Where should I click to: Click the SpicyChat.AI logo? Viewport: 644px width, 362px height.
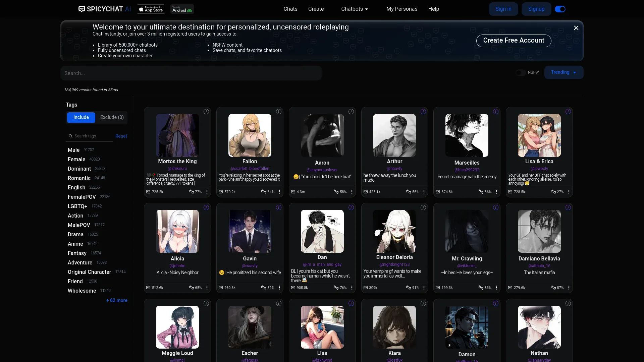[x=104, y=9]
